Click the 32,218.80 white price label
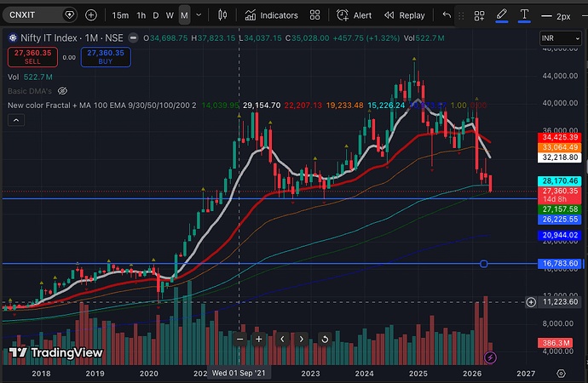This screenshot has width=588, height=383. point(560,157)
